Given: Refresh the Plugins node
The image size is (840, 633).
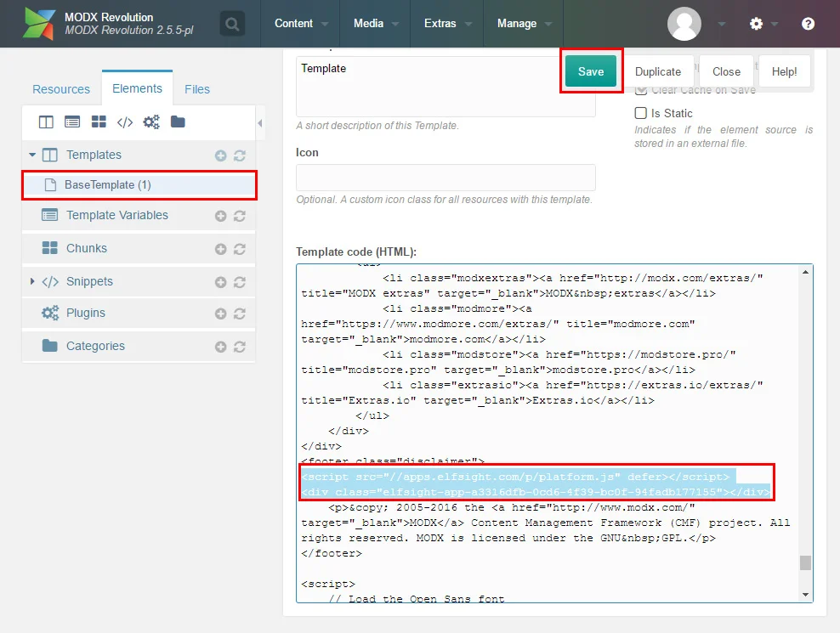Looking at the screenshot, I should tap(240, 314).
